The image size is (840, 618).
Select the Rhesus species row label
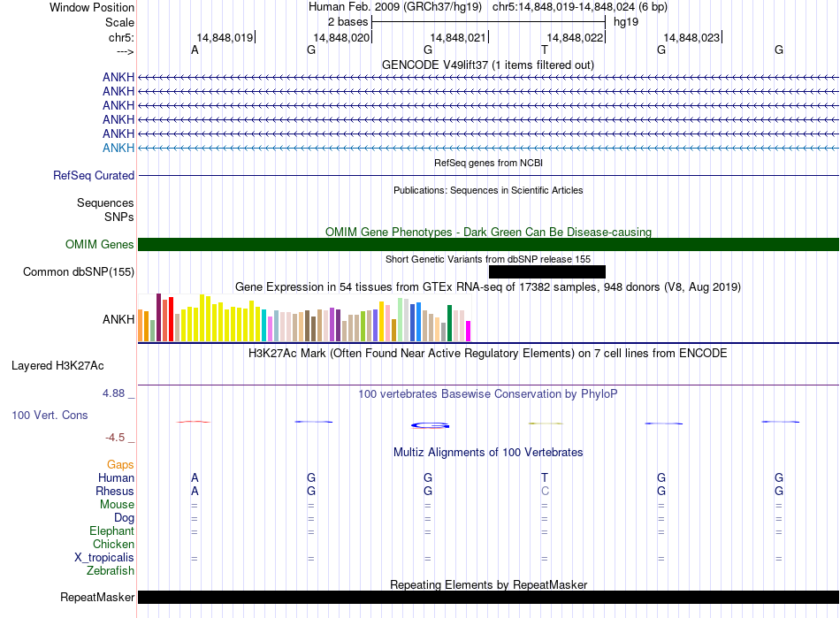[115, 491]
